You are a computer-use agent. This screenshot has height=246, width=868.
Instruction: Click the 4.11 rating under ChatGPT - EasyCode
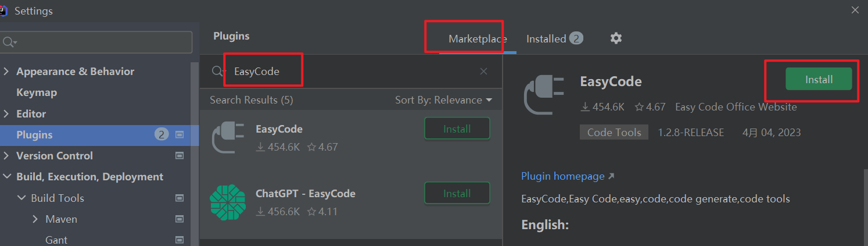[x=322, y=212]
